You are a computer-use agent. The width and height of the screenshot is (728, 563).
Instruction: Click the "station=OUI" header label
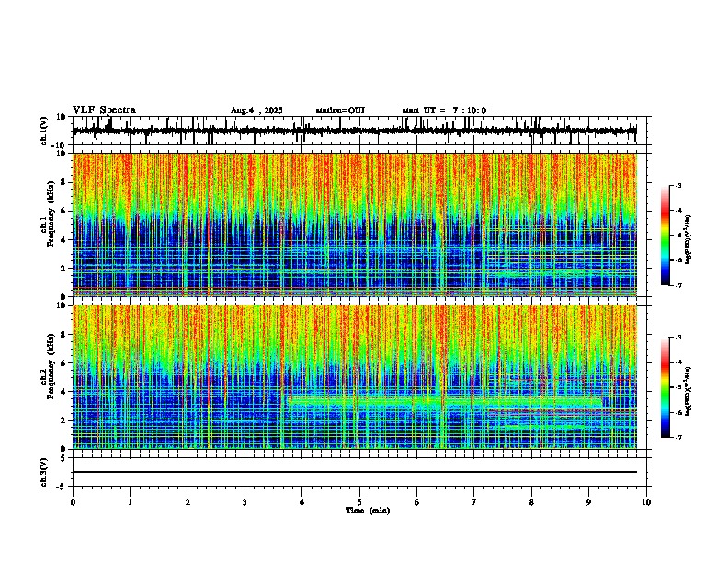340,110
